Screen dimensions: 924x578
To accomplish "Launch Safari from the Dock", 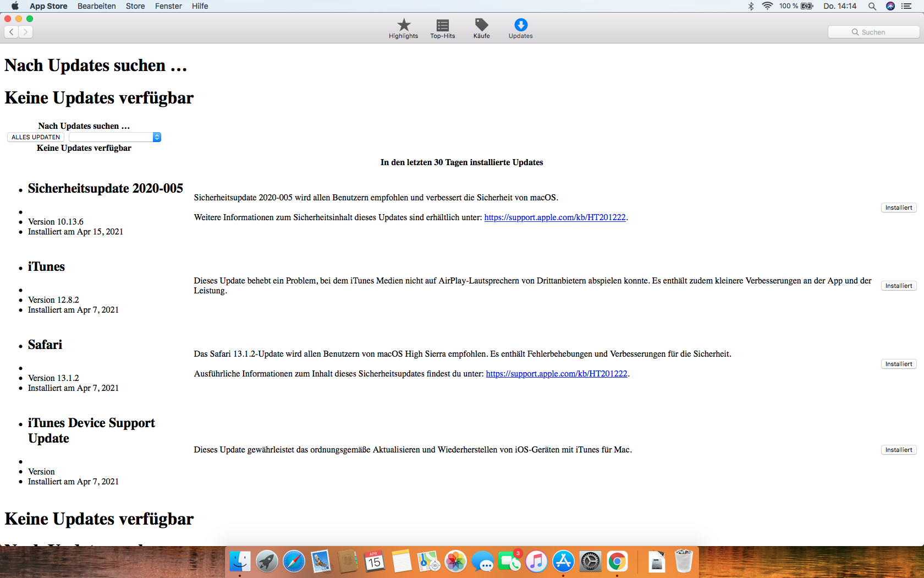I will [294, 561].
